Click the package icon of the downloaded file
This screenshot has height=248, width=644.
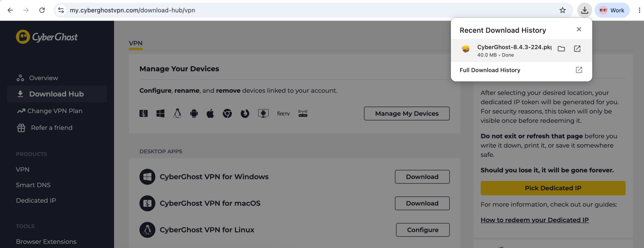[x=466, y=49]
